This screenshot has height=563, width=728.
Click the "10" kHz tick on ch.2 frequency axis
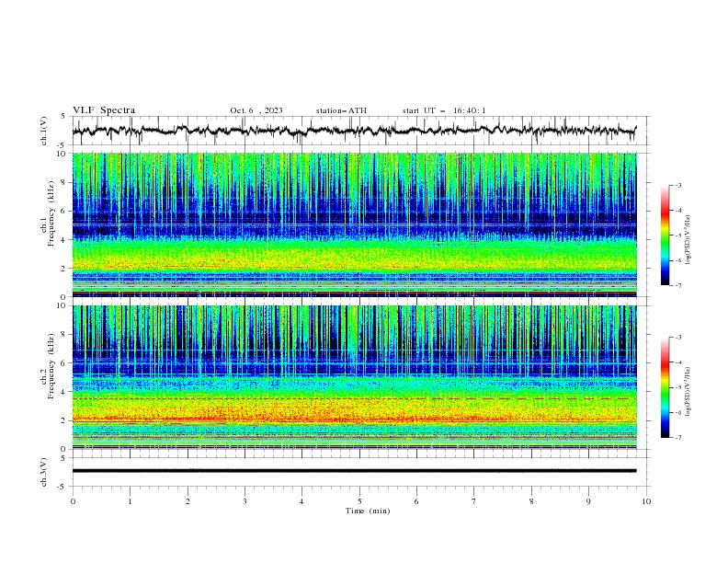tap(62, 306)
